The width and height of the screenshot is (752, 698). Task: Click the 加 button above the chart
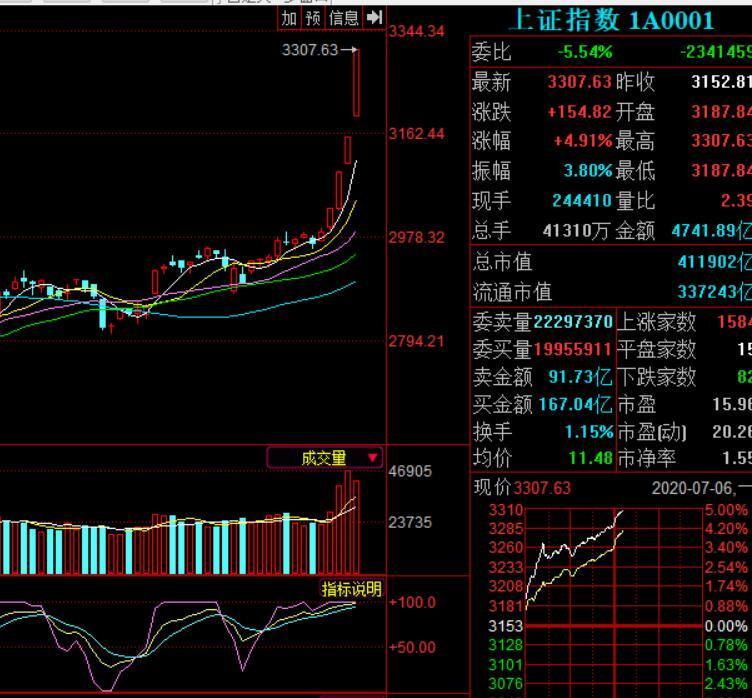coord(289,19)
